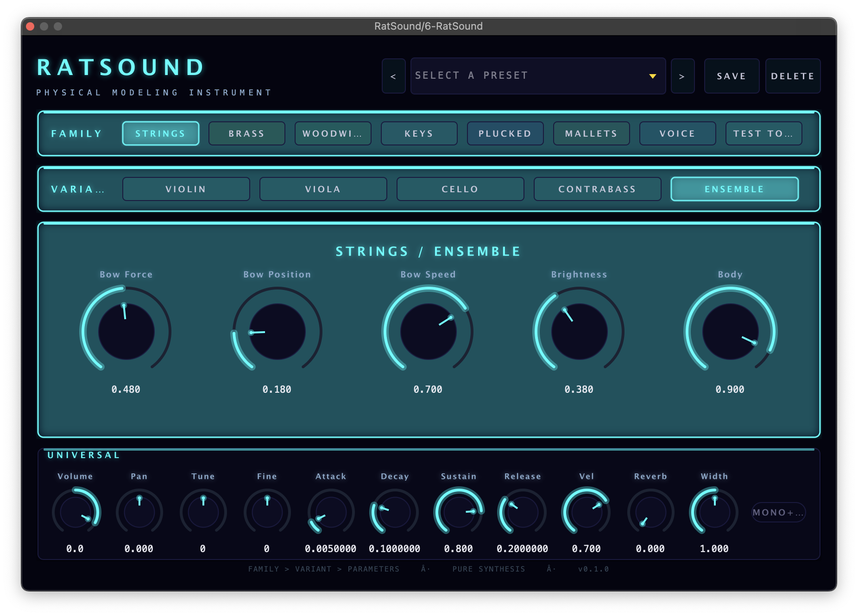The height and width of the screenshot is (616, 858).
Task: Click the Bow Position knob
Action: 277,332
